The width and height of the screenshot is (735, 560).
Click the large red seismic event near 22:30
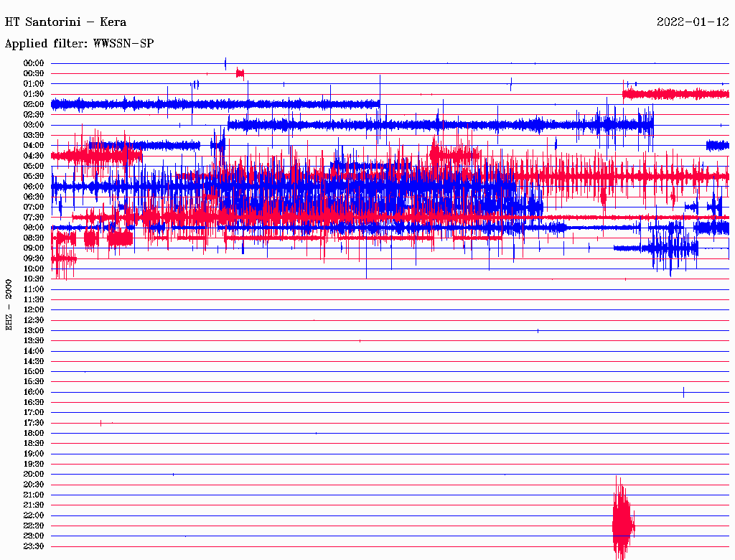tap(623, 518)
